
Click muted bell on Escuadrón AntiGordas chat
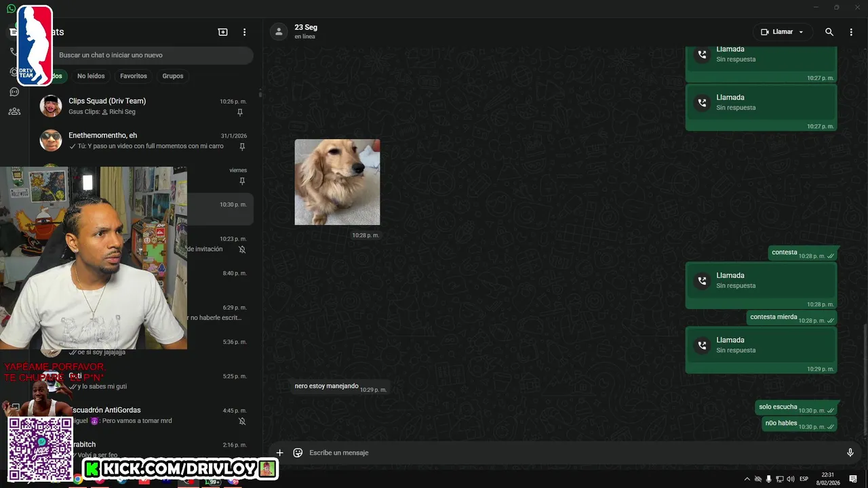tap(242, 421)
